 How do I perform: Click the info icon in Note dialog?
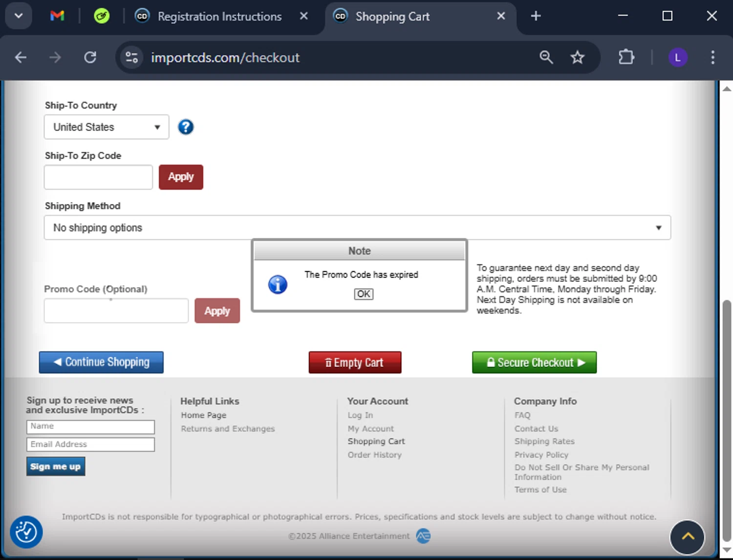point(278,284)
